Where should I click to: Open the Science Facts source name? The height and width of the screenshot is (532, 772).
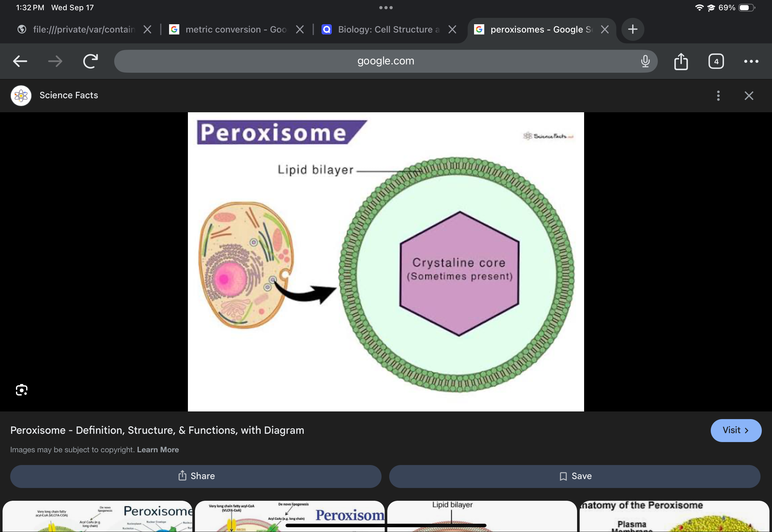click(x=69, y=95)
